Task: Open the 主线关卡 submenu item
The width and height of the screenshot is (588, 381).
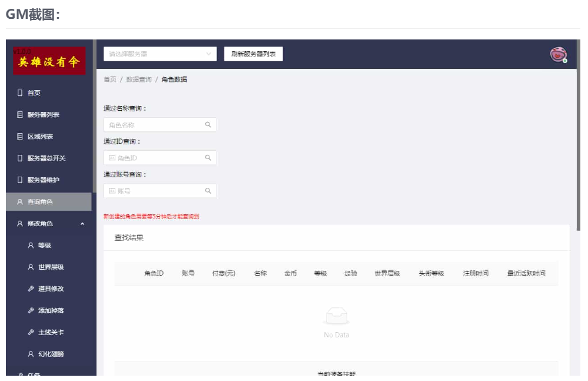Action: click(49, 332)
